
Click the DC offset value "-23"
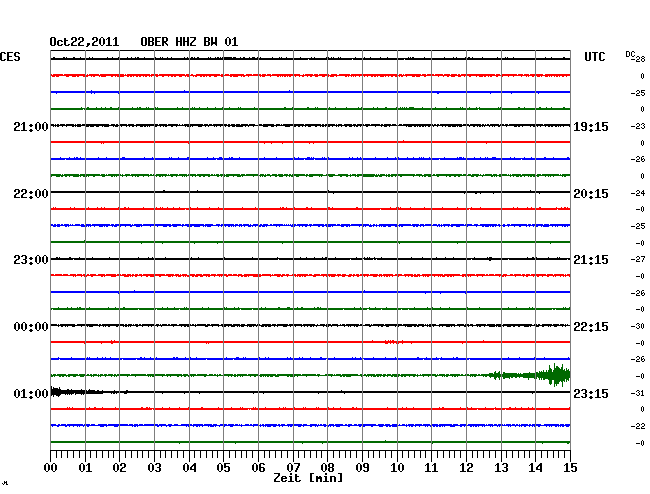(x=638, y=126)
